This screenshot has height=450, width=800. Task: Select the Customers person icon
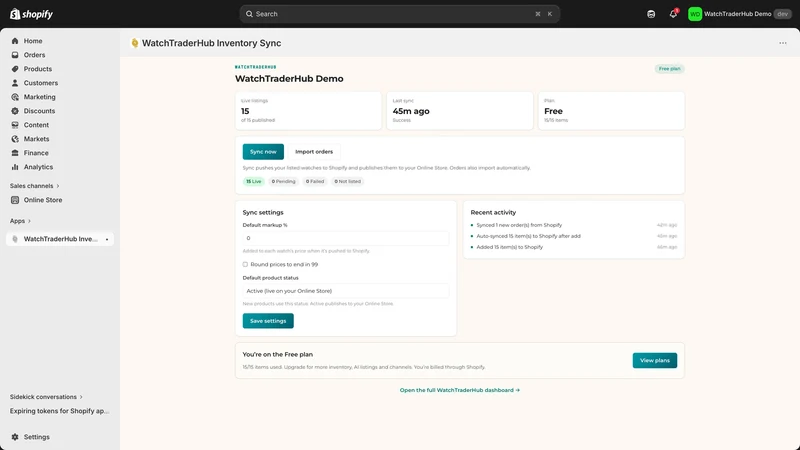point(15,83)
